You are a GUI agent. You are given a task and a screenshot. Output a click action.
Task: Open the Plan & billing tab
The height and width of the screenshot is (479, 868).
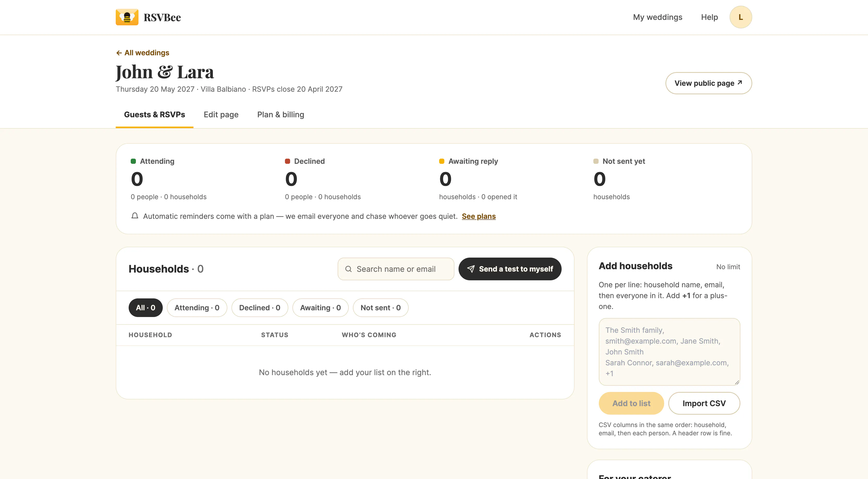280,115
